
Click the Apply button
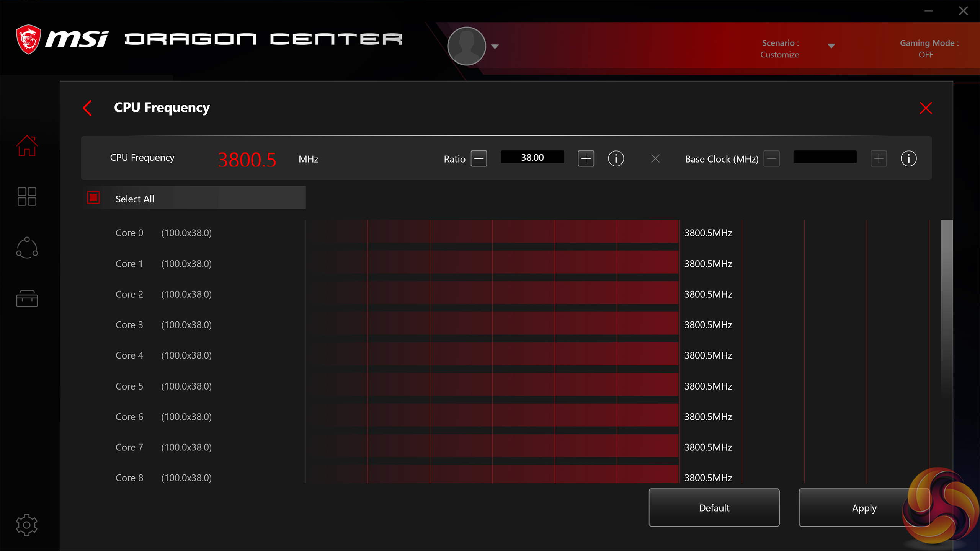click(x=864, y=507)
